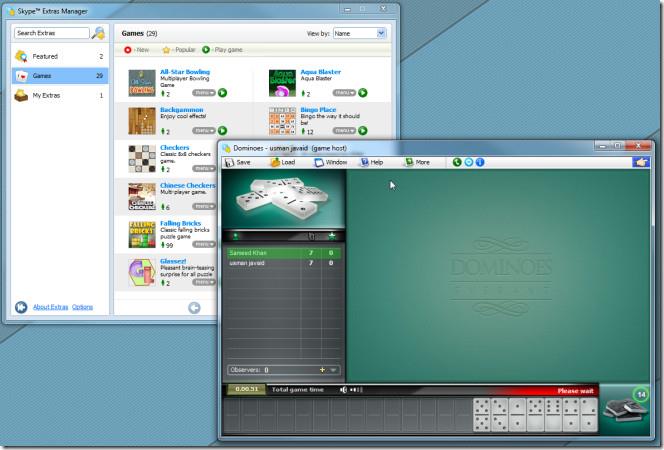Viewport: 664px width, 450px height.
Task: Open the Checkers board thumbnail
Action: pyautogui.click(x=142, y=159)
